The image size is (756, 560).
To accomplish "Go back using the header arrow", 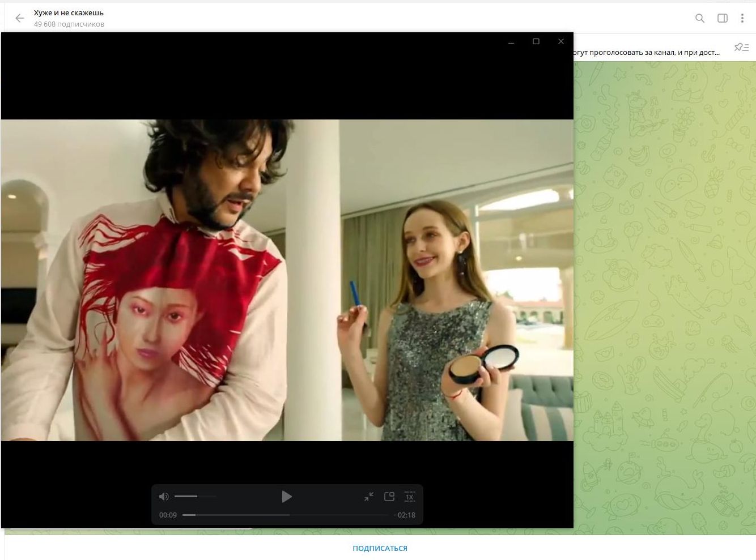I will coord(20,18).
